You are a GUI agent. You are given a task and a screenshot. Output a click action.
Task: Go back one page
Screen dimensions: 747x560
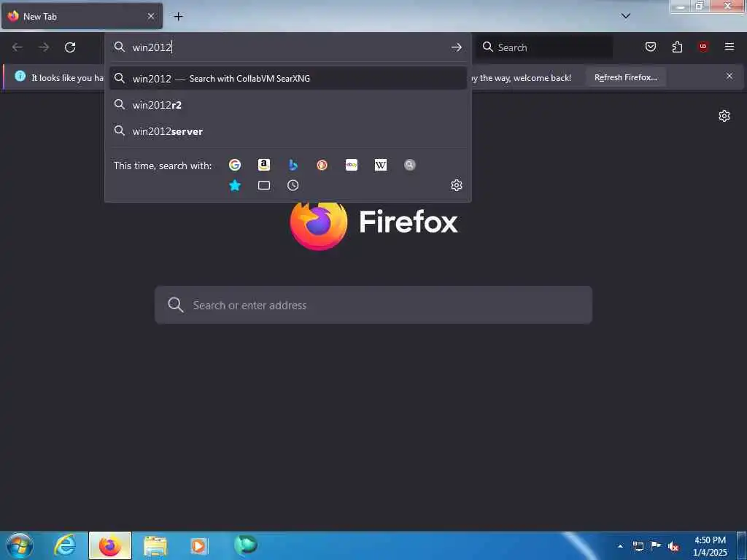pyautogui.click(x=18, y=47)
